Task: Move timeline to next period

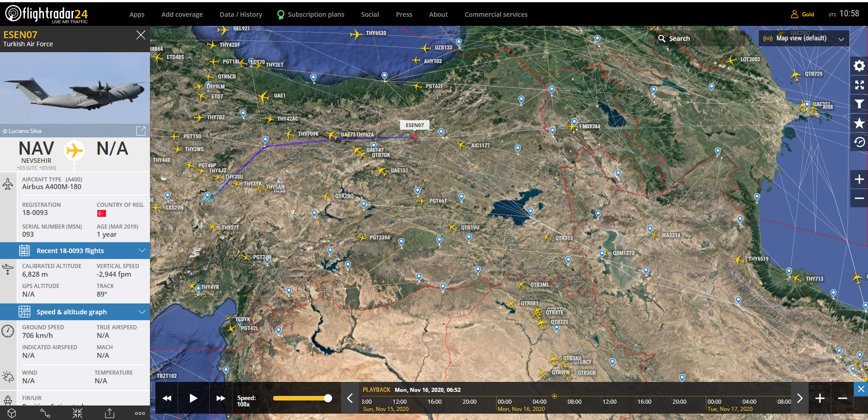Action: click(800, 398)
